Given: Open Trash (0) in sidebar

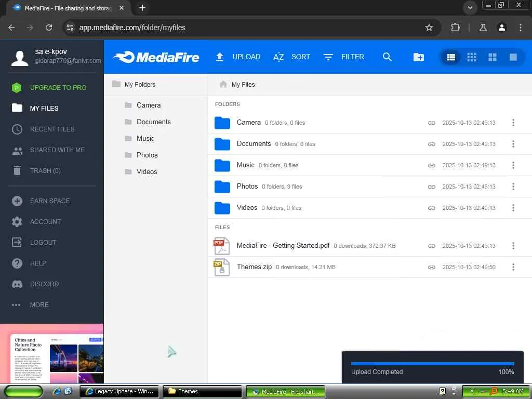Looking at the screenshot, I should click(x=37, y=170).
